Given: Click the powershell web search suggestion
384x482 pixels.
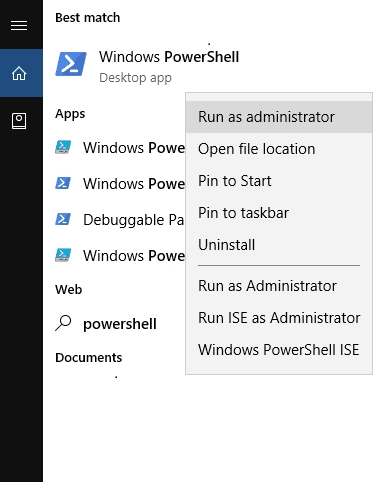Looking at the screenshot, I should [x=120, y=324].
